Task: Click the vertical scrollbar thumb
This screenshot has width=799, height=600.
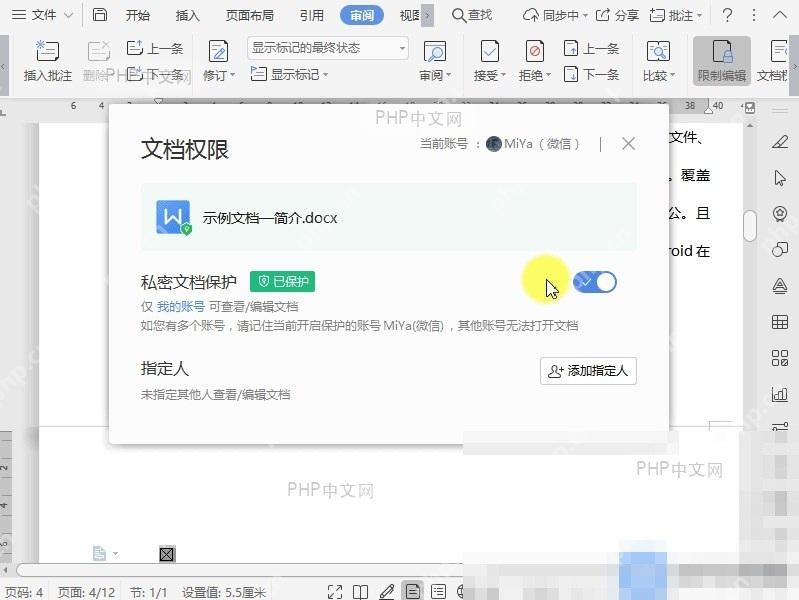Action: 750,225
